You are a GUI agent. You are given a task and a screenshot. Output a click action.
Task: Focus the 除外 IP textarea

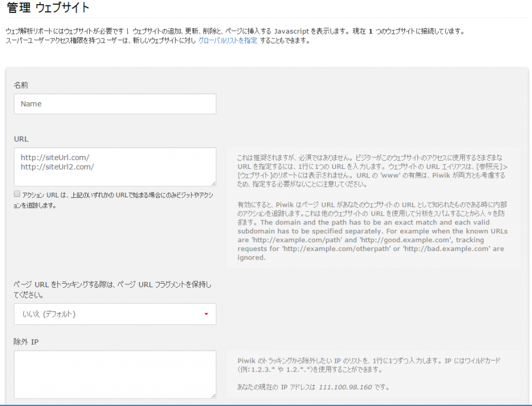click(115, 375)
